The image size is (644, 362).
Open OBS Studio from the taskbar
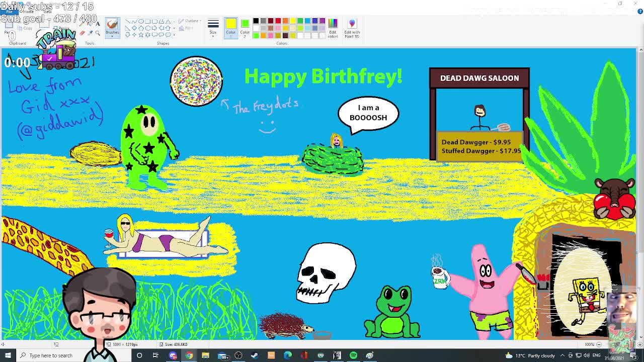[238, 355]
